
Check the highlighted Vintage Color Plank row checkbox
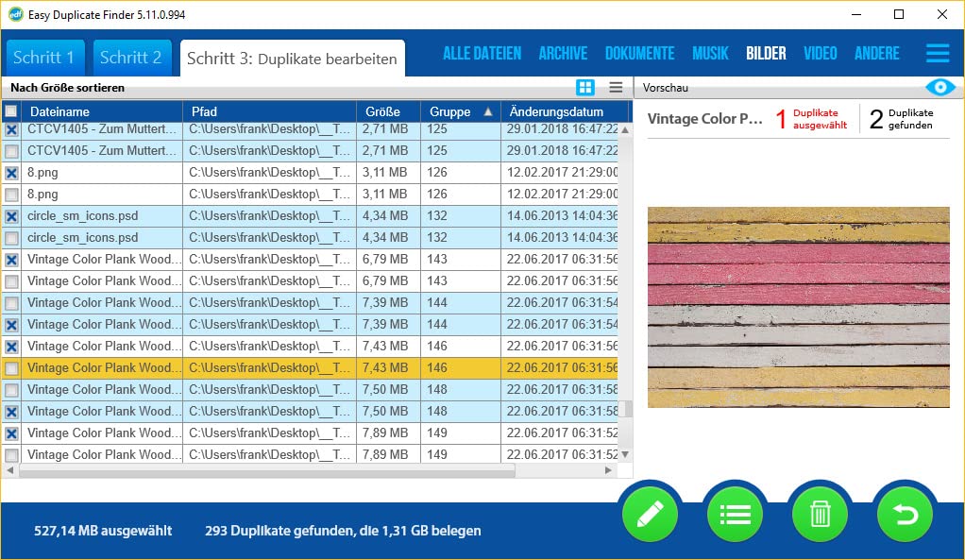11,368
